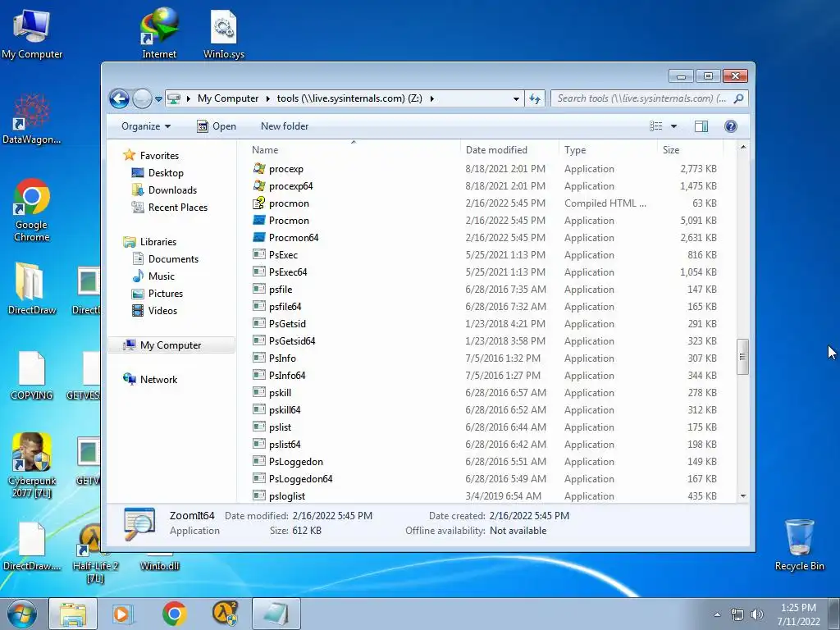Screen dimensions: 840x630
Task: Select PsLoggedon64 file
Action: [300, 479]
